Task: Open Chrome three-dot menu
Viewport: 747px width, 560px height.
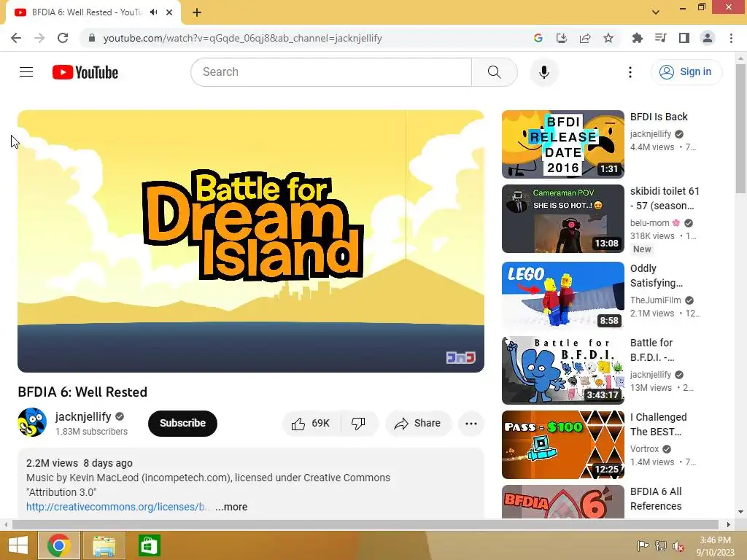Action: [x=731, y=38]
